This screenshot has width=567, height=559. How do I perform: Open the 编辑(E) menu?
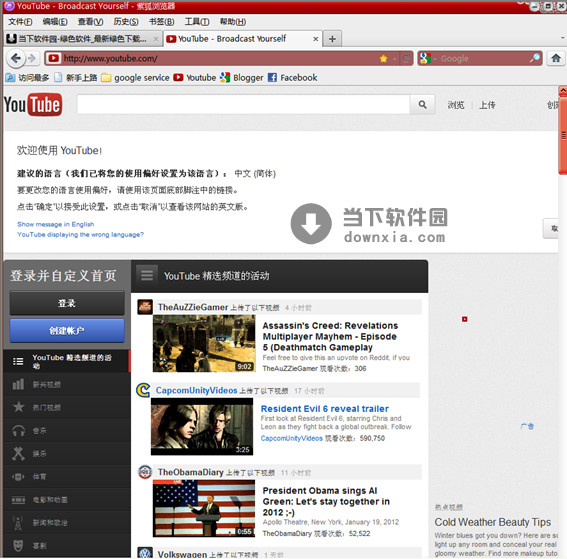pyautogui.click(x=55, y=22)
